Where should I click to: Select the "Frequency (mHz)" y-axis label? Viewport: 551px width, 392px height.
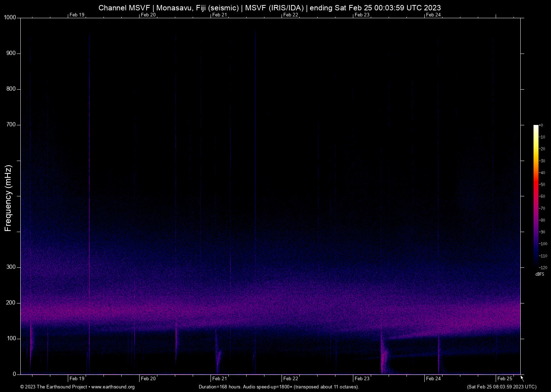(x=8, y=198)
